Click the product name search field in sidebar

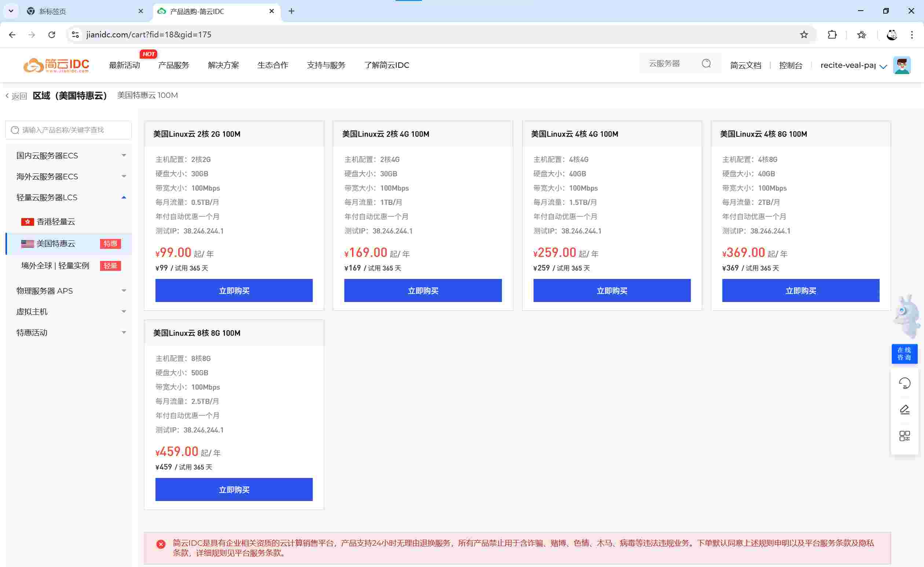69,130
